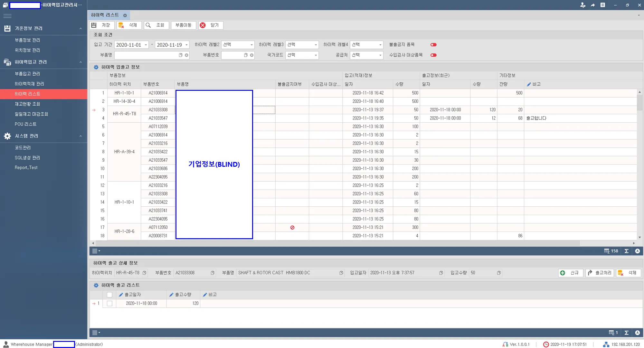Clear the 부품번호 search field
Viewport: 644px width, 348px height.
click(x=251, y=55)
